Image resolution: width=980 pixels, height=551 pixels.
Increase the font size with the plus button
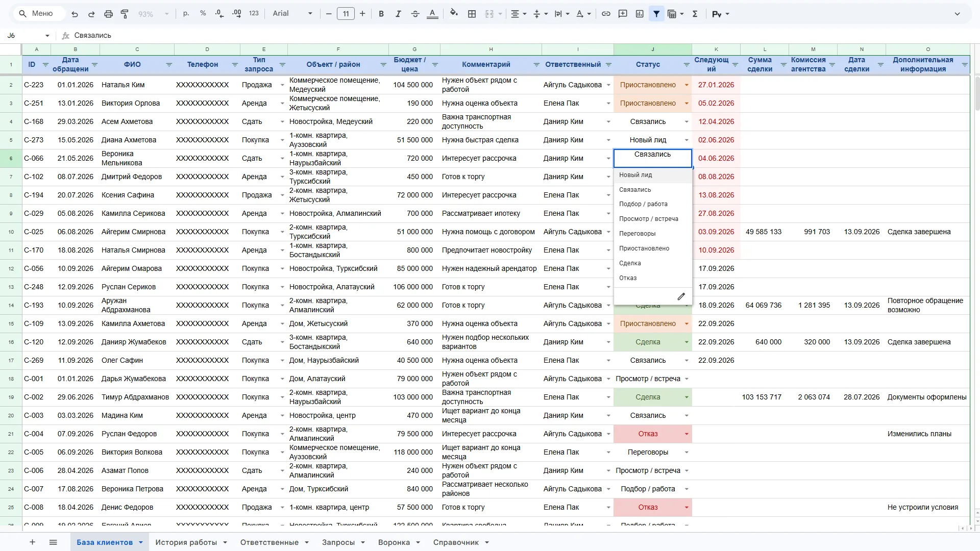[x=362, y=14]
